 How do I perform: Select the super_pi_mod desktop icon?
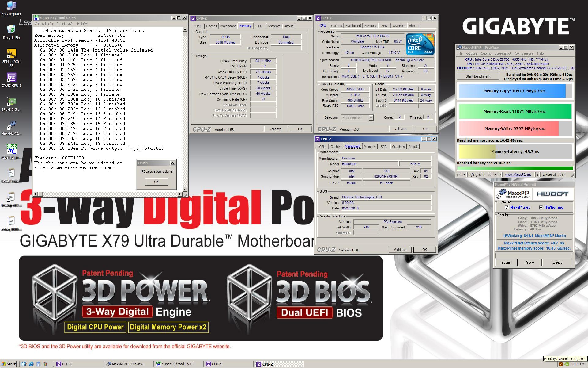pos(11,152)
